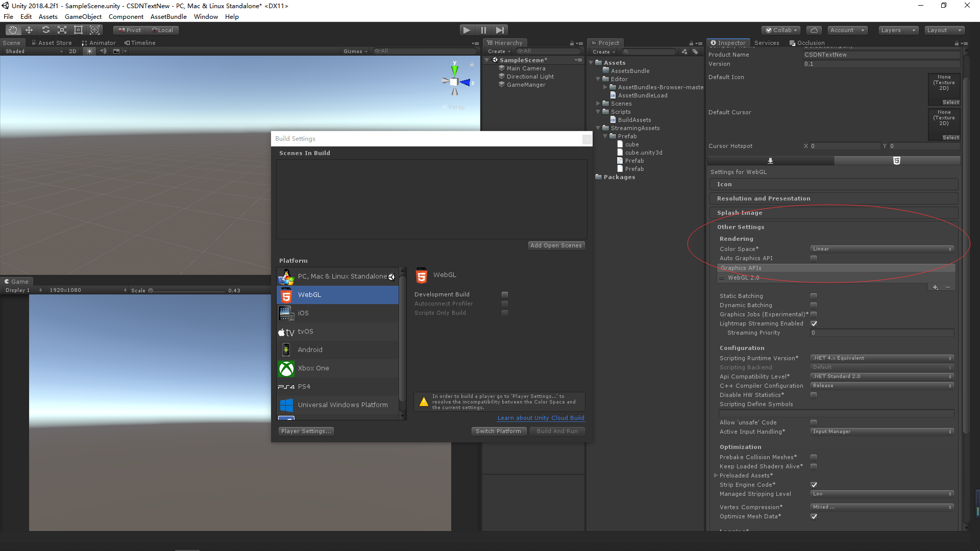Toggle scene lighting sun icon

[90, 51]
